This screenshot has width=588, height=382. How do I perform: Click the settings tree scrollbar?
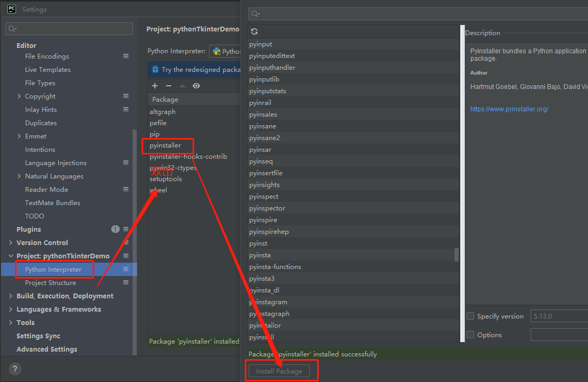[135, 242]
